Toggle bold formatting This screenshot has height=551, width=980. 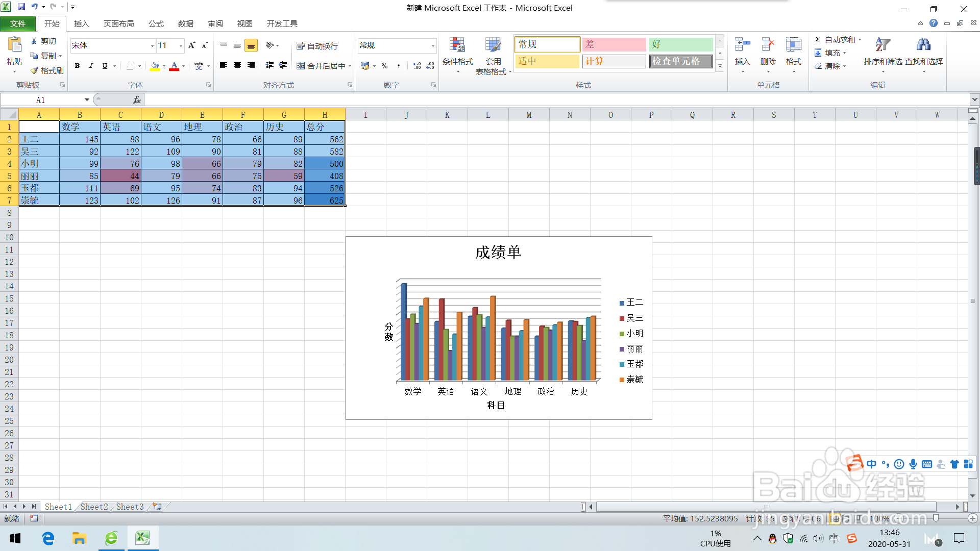coord(77,66)
